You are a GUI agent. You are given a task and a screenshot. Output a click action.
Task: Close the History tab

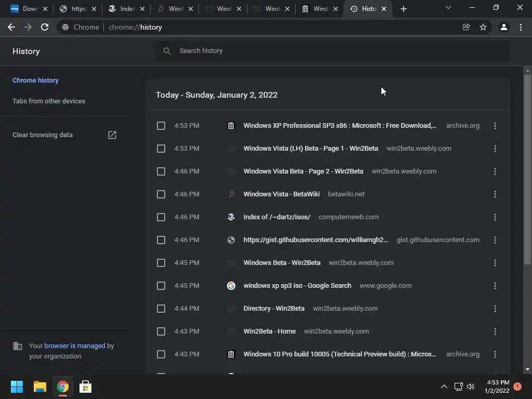tap(384, 9)
